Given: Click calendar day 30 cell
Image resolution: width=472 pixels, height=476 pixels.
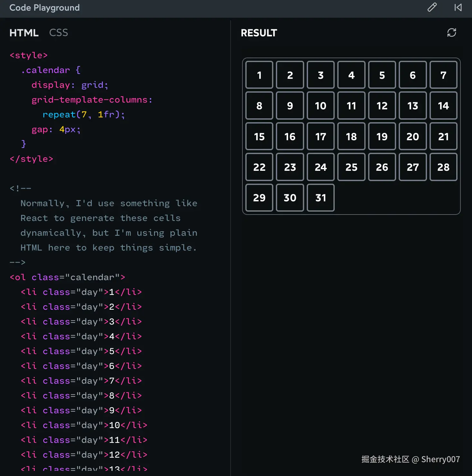Looking at the screenshot, I should [x=290, y=197].
